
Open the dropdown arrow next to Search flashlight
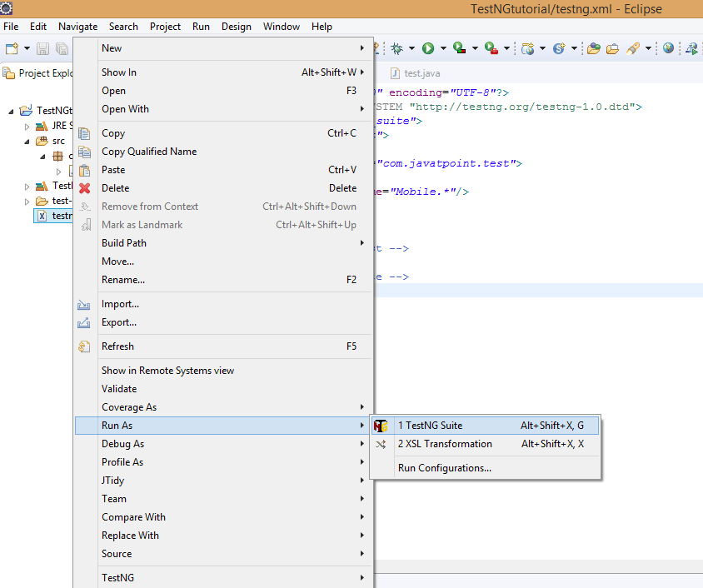click(648, 48)
